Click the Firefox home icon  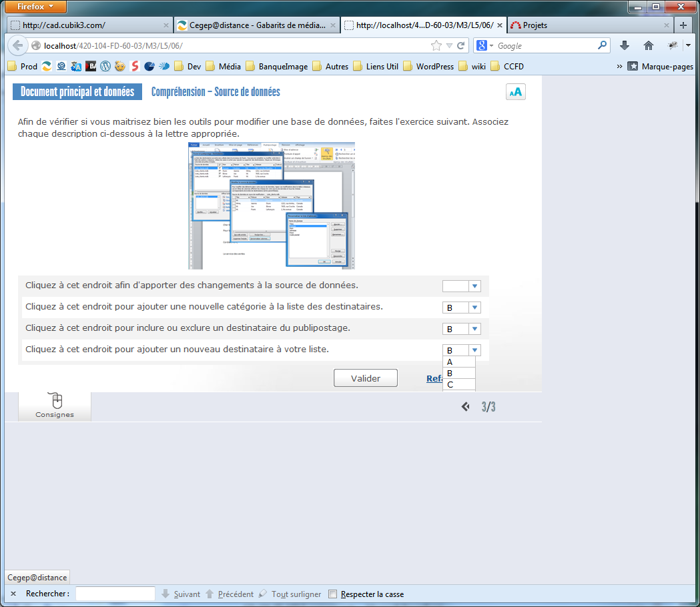pos(648,45)
